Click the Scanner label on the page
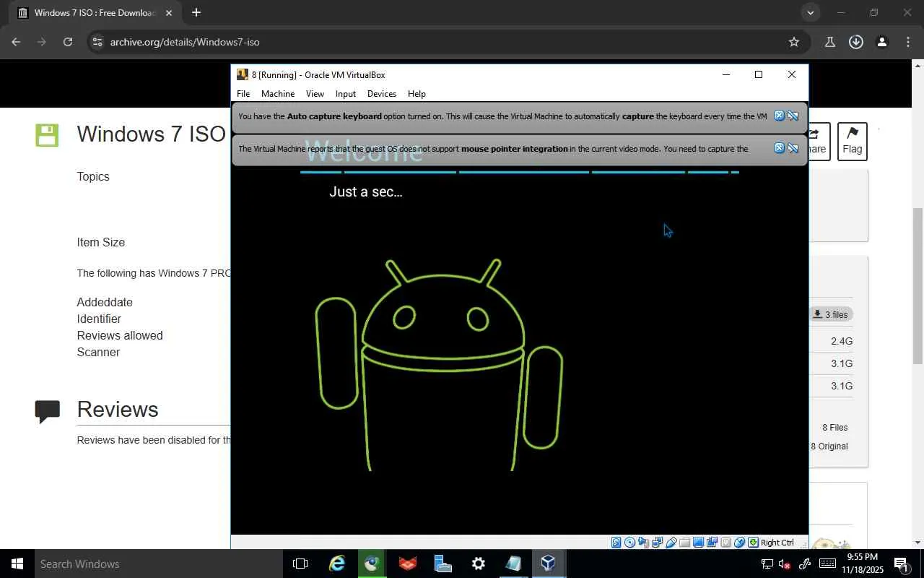The image size is (924, 578). [x=98, y=352]
